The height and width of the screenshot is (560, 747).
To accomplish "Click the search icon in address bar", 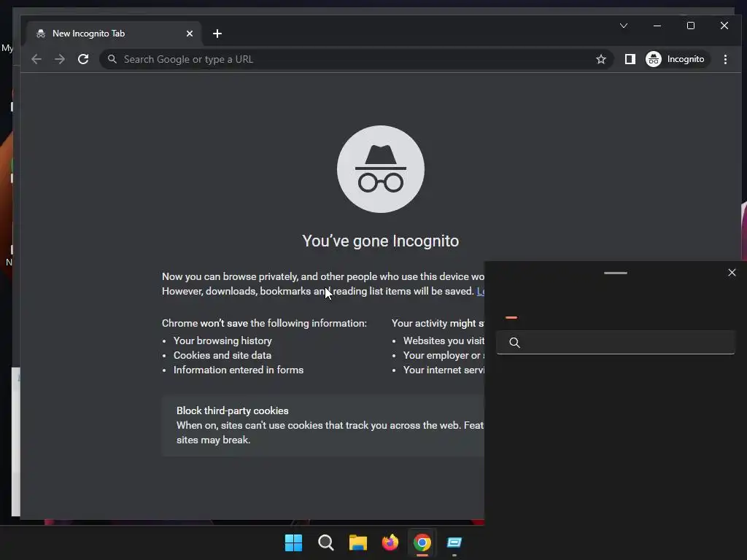I will click(x=112, y=59).
